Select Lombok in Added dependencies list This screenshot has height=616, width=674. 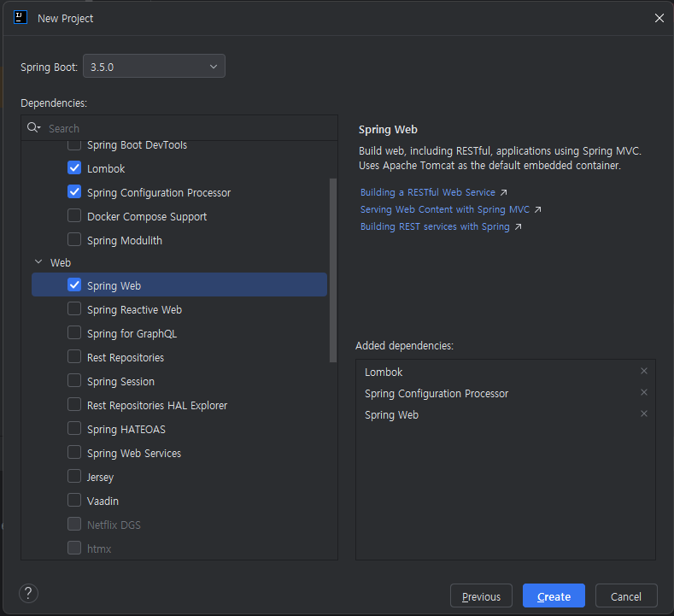(x=384, y=372)
